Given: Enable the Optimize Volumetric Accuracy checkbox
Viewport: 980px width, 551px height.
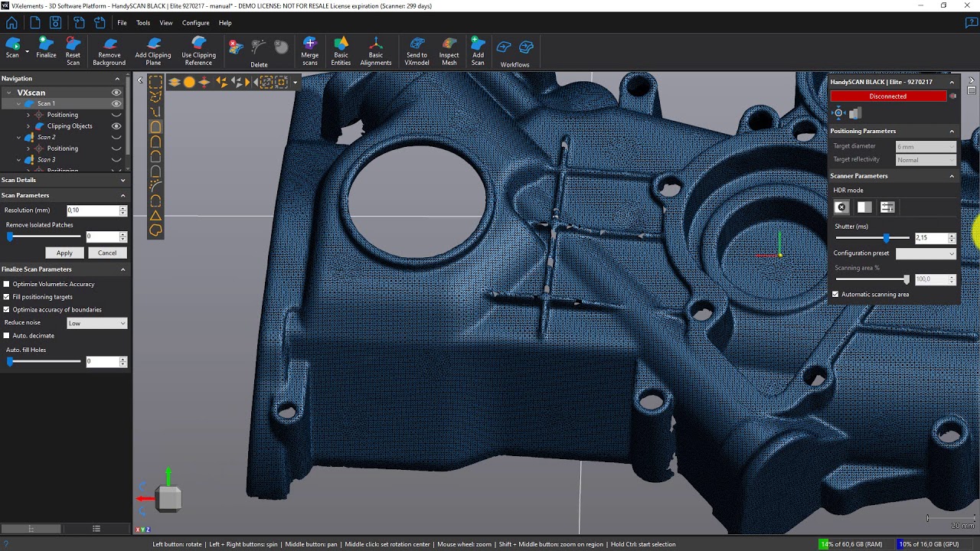Looking at the screenshot, I should point(7,284).
